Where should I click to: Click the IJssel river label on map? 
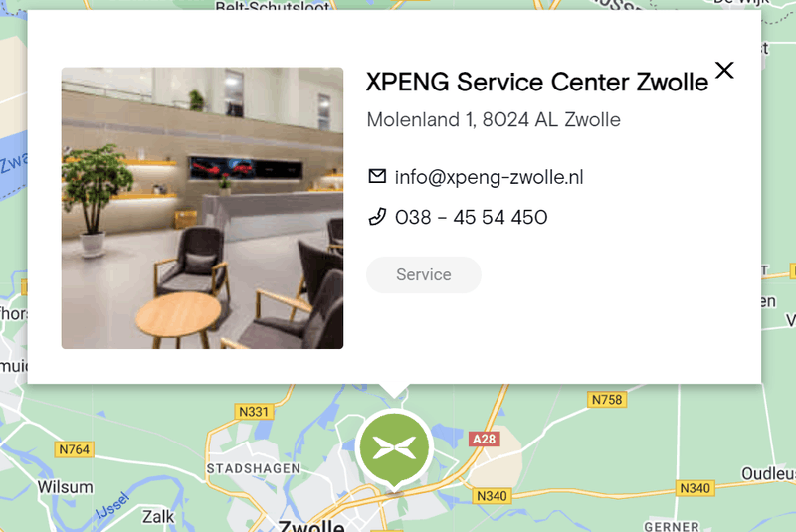click(112, 505)
